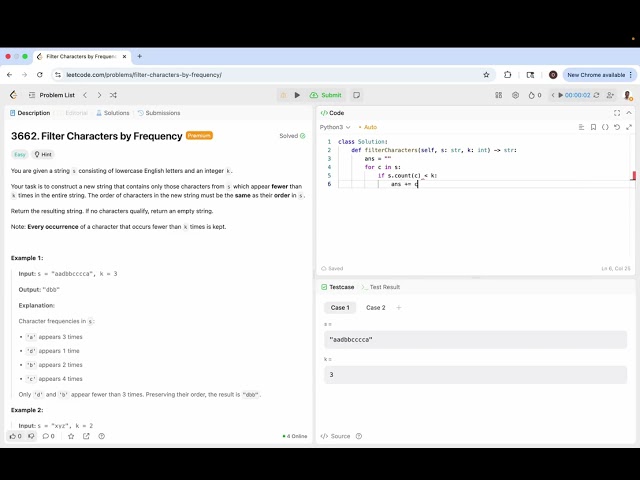Image resolution: width=640 pixels, height=480 pixels.
Task: Dislike the problem thumbs down
Action: (x=31, y=436)
